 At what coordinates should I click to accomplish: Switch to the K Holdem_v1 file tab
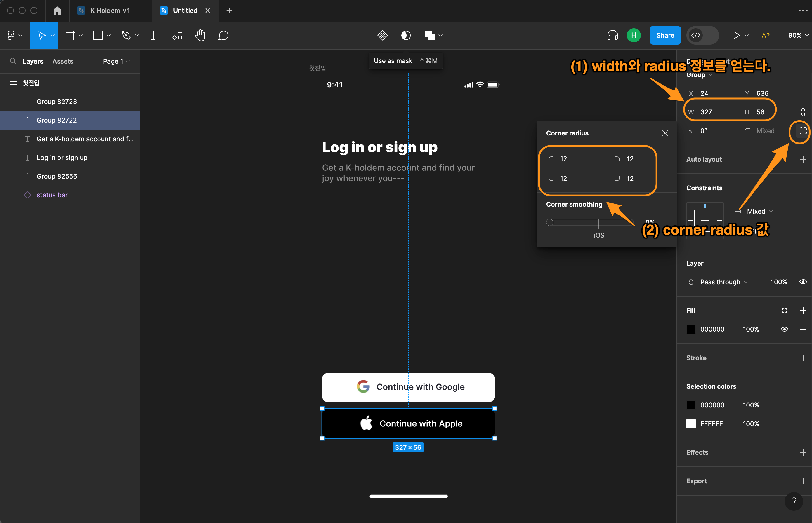[x=110, y=11]
